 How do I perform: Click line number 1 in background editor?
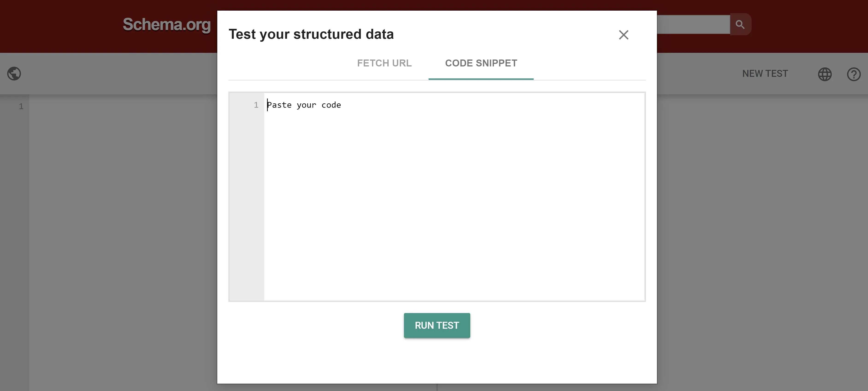pos(21,107)
